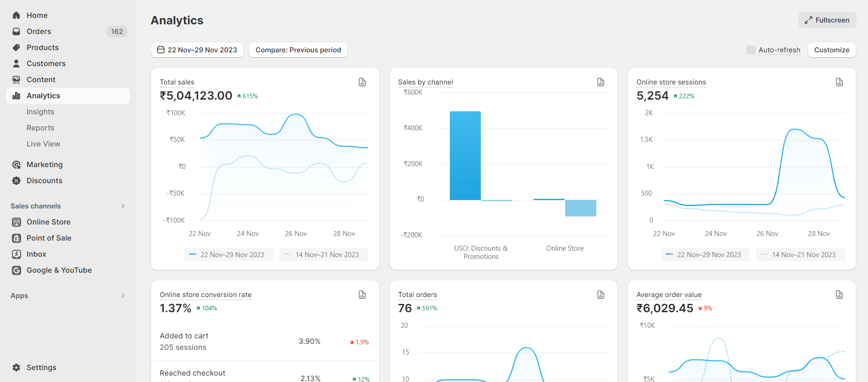The width and height of the screenshot is (868, 382).
Task: Open report icon on Online store sessions card
Action: coord(839,82)
